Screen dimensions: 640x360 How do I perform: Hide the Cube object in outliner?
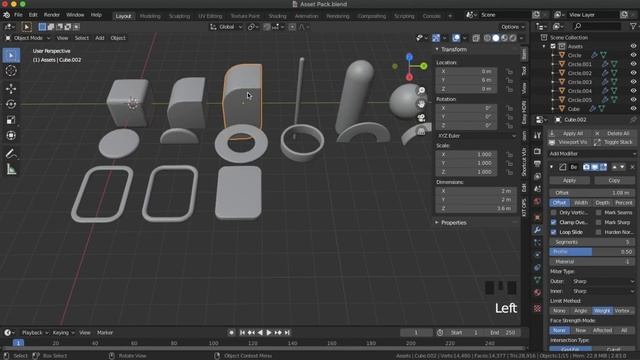tap(633, 109)
